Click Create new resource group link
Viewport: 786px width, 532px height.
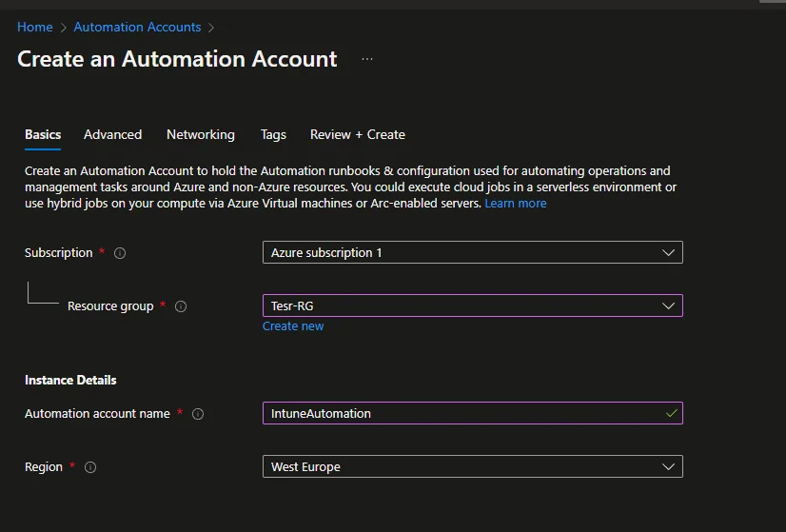293,325
